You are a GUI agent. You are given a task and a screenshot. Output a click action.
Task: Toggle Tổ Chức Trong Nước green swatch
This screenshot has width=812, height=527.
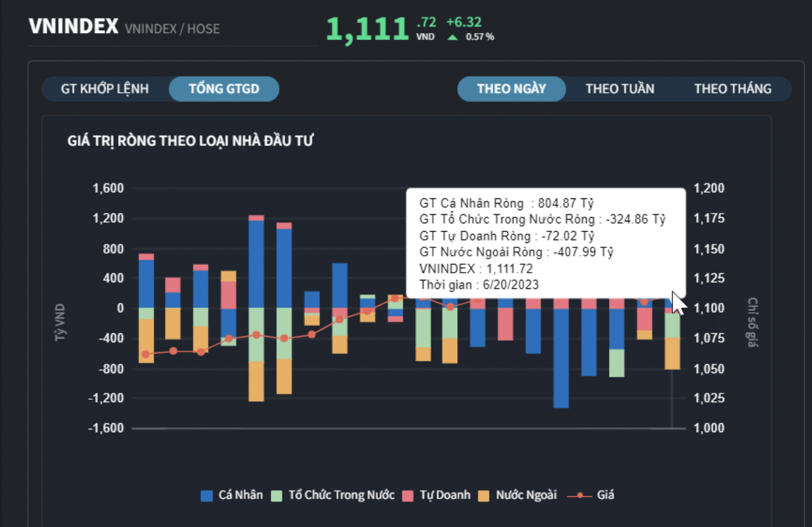(277, 496)
